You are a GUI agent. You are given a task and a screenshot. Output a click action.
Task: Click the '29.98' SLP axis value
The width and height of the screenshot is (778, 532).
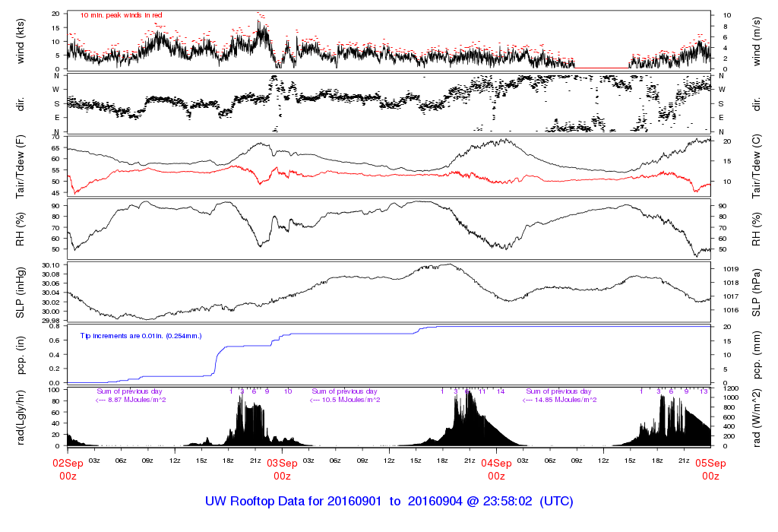pyautogui.click(x=51, y=321)
